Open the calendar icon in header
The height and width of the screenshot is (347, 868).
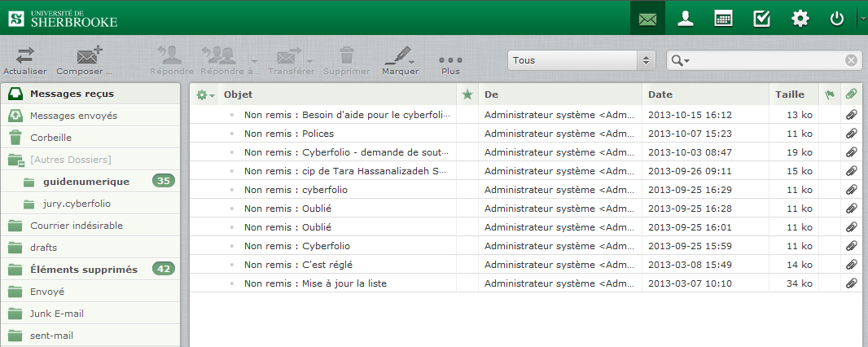coord(723,19)
